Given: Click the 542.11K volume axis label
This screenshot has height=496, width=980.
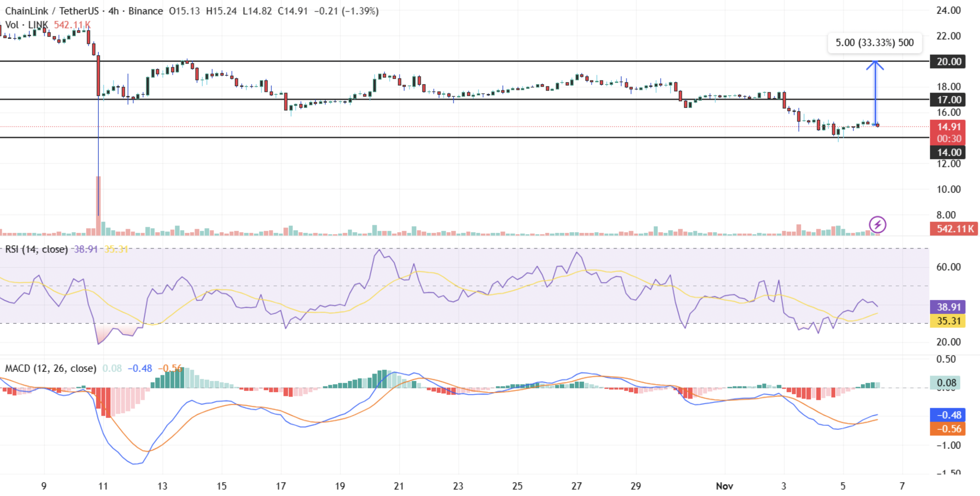Looking at the screenshot, I should tap(955, 228).
